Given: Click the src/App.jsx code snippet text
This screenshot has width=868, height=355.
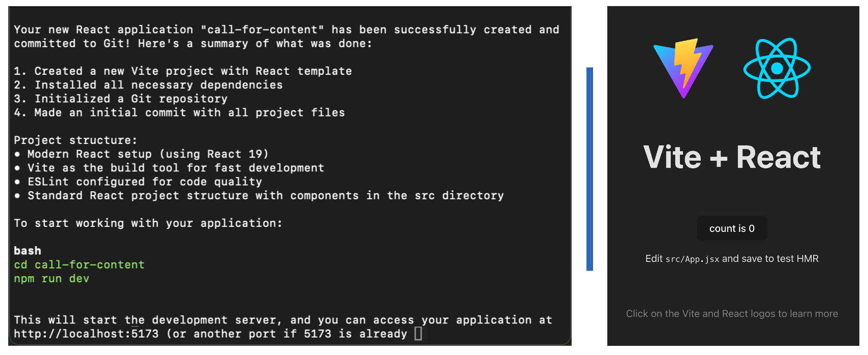Looking at the screenshot, I should pyautogui.click(x=692, y=259).
